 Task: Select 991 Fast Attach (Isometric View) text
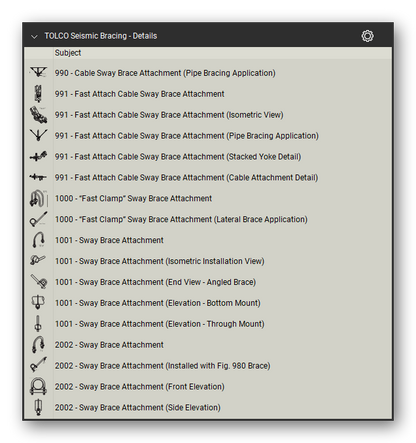169,115
